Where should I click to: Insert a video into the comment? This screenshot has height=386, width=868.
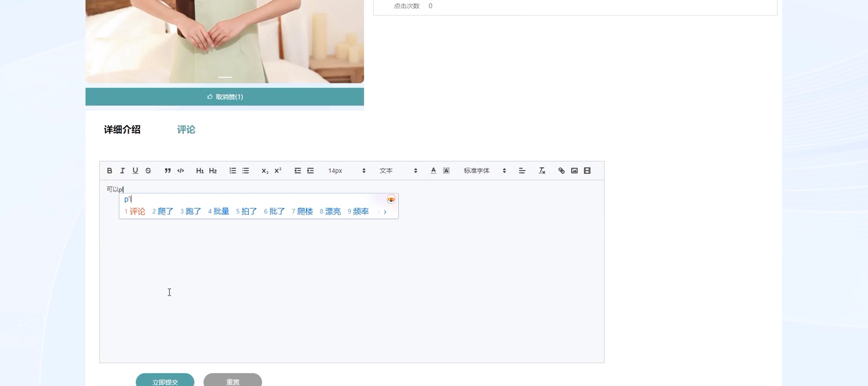tap(587, 170)
